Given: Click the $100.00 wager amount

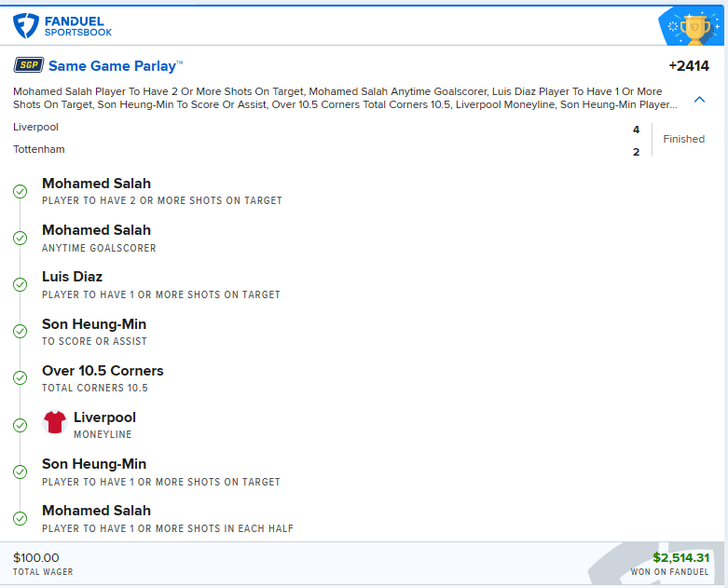Looking at the screenshot, I should click(35, 557).
